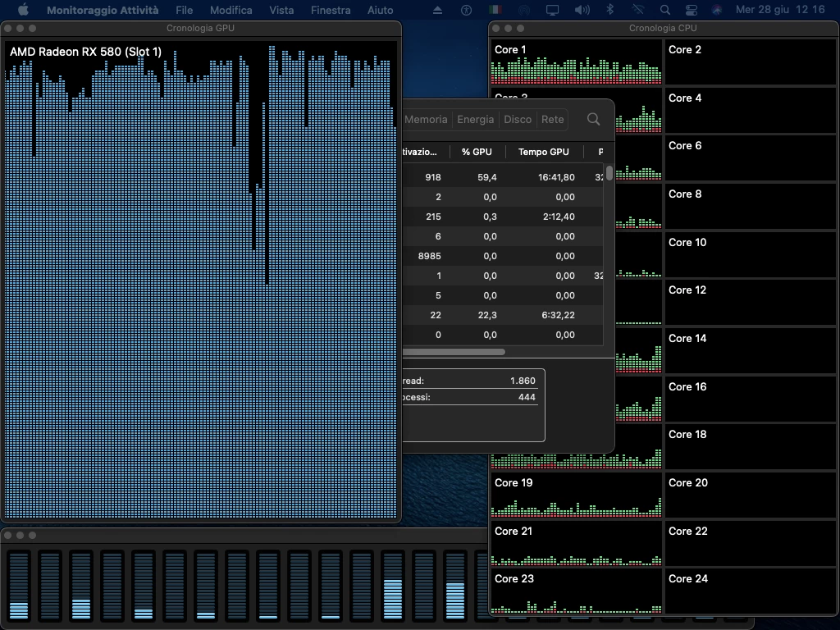This screenshot has width=840, height=630.
Task: Click the Core 12 graph panel
Action: coord(750,303)
